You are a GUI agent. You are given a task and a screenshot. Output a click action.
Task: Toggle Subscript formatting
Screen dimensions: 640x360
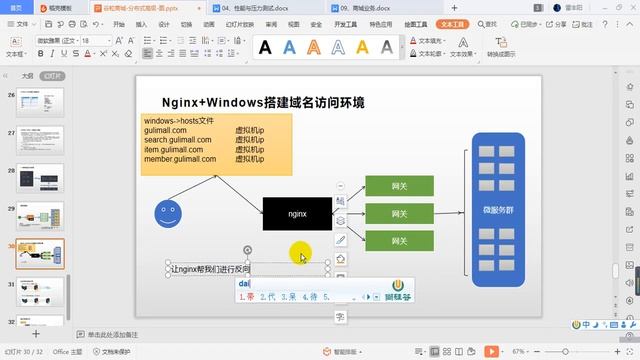(116, 53)
